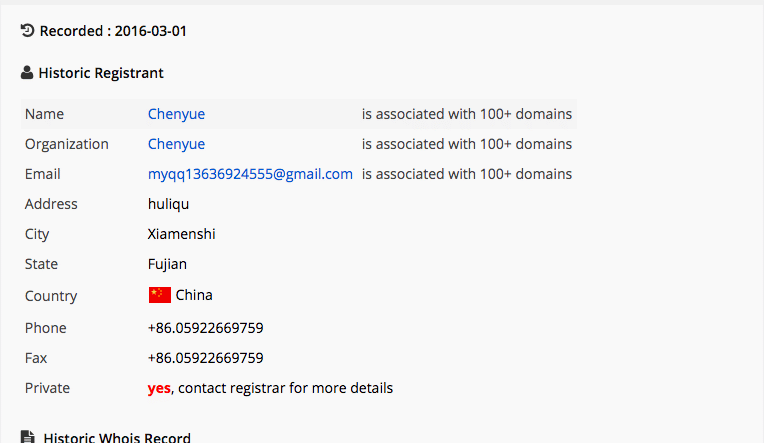Open the Chenyue link in the Name row
Viewport: 764px width, 443px height.
click(x=176, y=114)
